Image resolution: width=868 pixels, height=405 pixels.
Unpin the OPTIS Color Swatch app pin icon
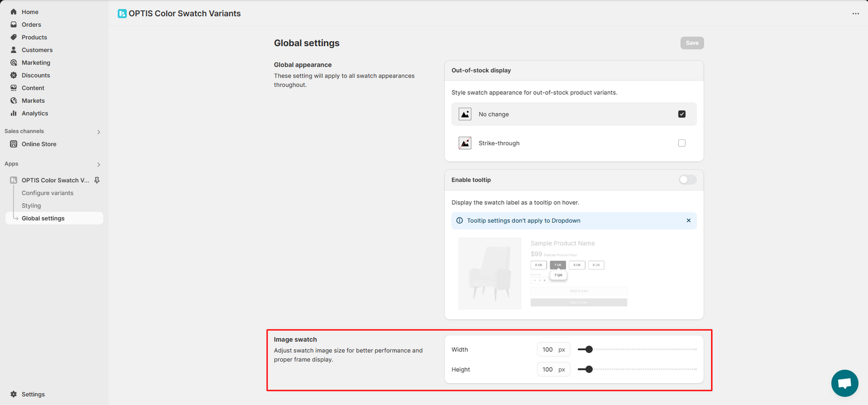click(x=97, y=180)
